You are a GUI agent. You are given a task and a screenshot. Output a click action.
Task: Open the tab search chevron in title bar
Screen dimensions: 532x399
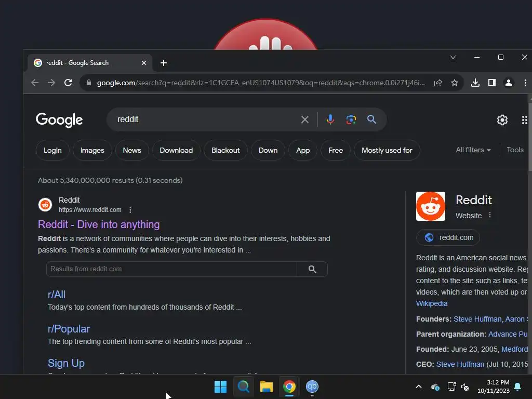pyautogui.click(x=453, y=57)
